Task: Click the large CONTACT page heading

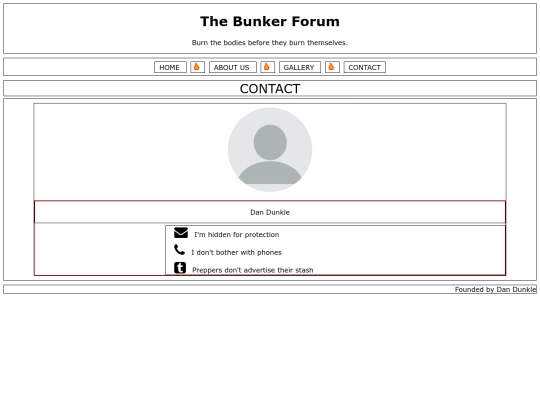Action: (270, 89)
